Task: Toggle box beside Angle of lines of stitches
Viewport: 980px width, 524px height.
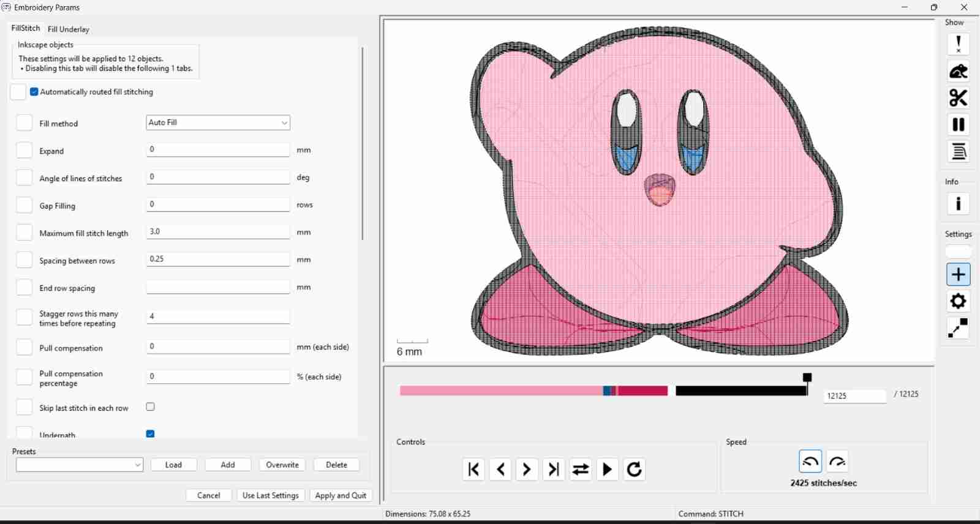Action: 24,178
